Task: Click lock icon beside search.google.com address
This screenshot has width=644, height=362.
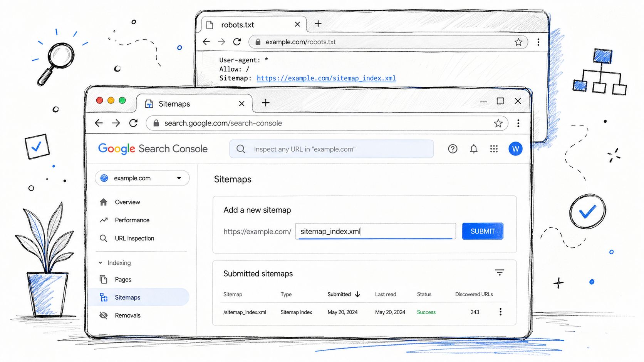Action: [x=156, y=123]
